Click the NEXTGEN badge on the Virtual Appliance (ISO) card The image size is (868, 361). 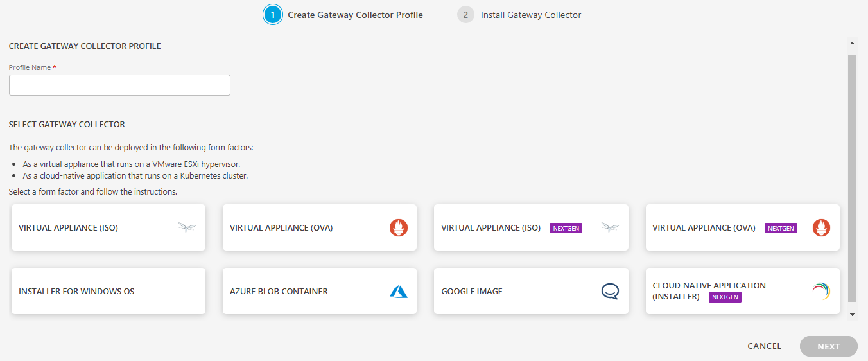[566, 228]
